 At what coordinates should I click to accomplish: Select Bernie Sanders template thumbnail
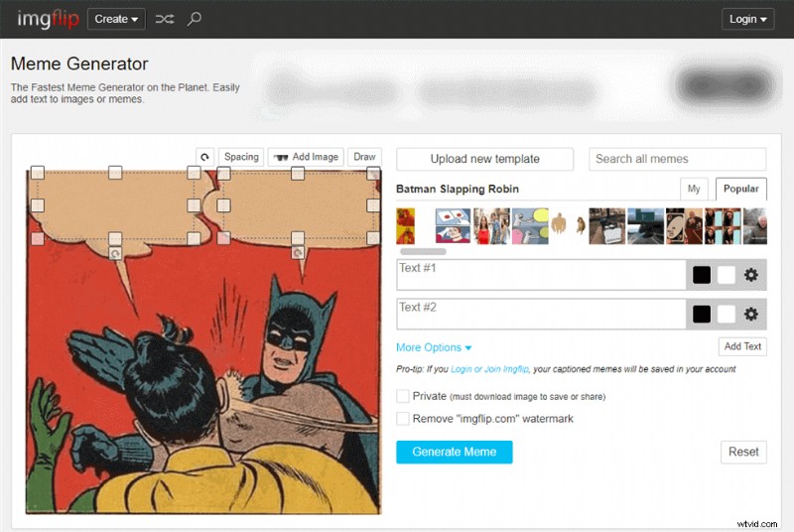pos(754,225)
